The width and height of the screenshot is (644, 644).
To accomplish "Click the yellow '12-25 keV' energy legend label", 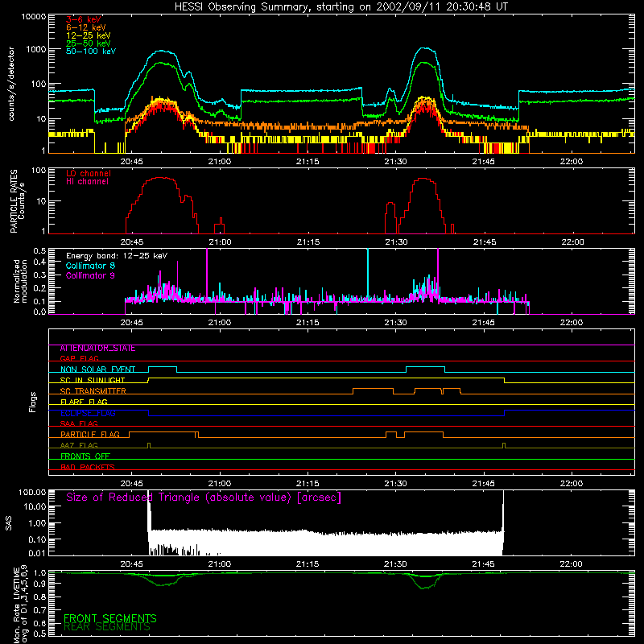I will pos(89,35).
